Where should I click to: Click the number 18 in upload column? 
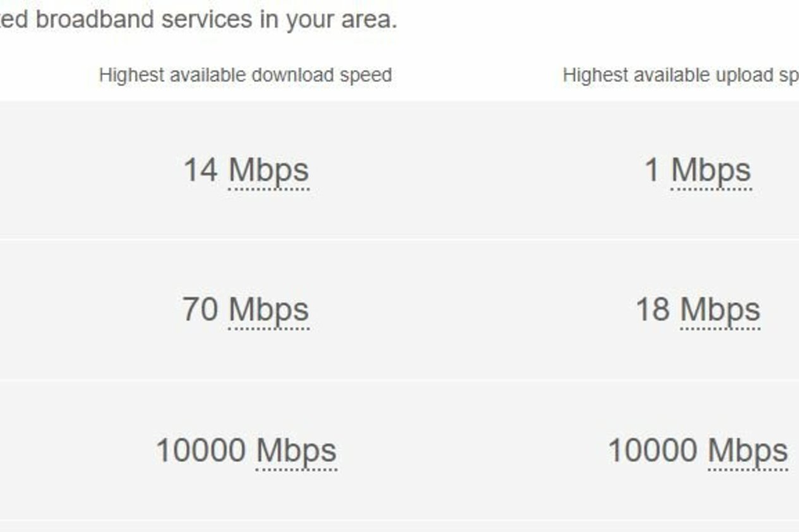click(x=652, y=309)
